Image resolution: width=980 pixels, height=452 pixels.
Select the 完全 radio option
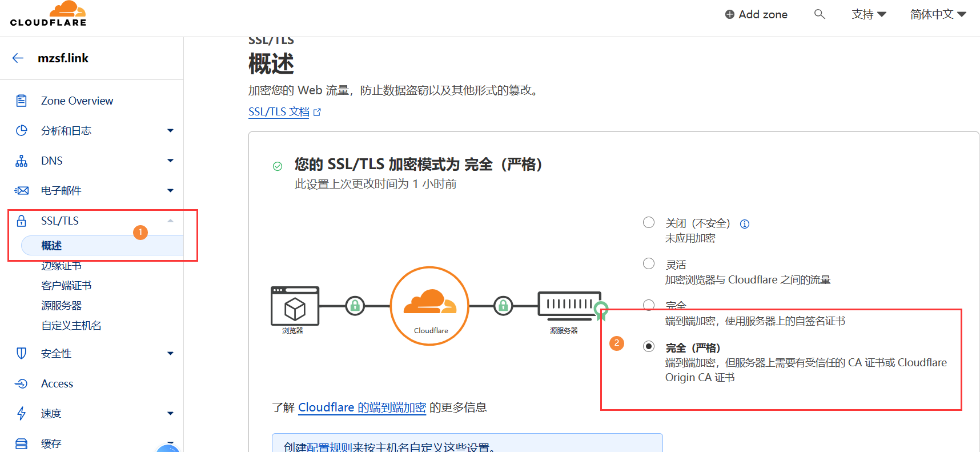click(x=649, y=305)
